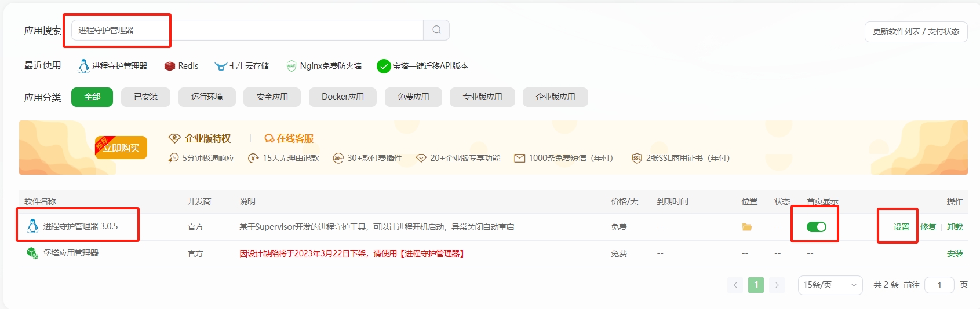Select the 已安装 category tab

click(x=145, y=97)
